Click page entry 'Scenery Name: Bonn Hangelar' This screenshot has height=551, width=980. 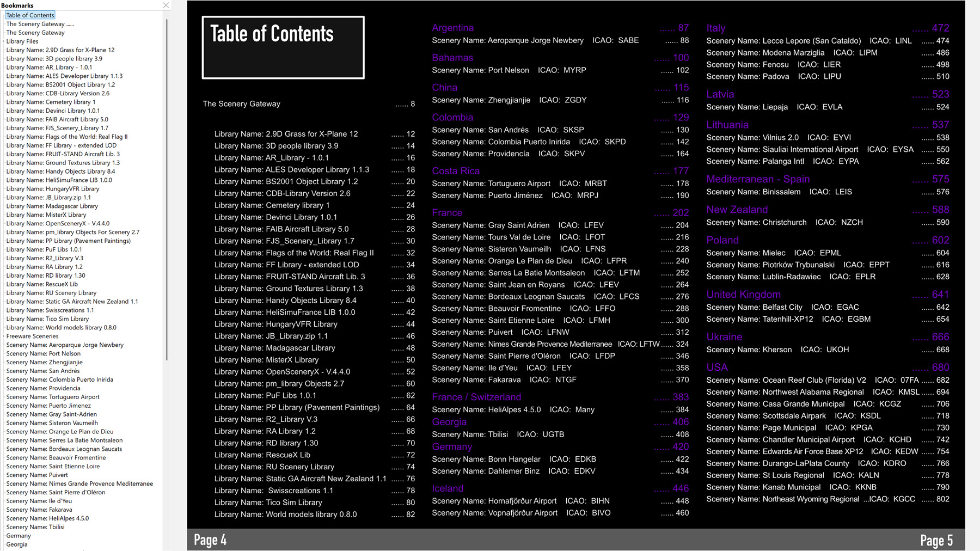click(486, 459)
